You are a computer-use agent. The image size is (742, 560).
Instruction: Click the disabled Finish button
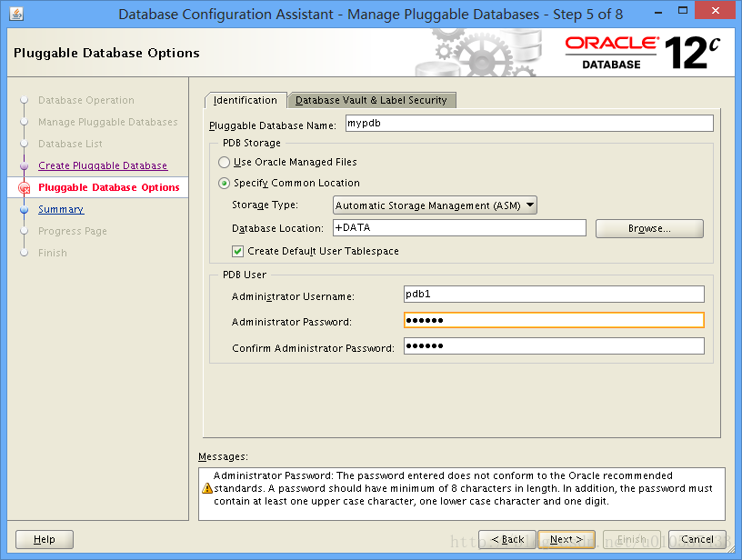click(x=632, y=539)
